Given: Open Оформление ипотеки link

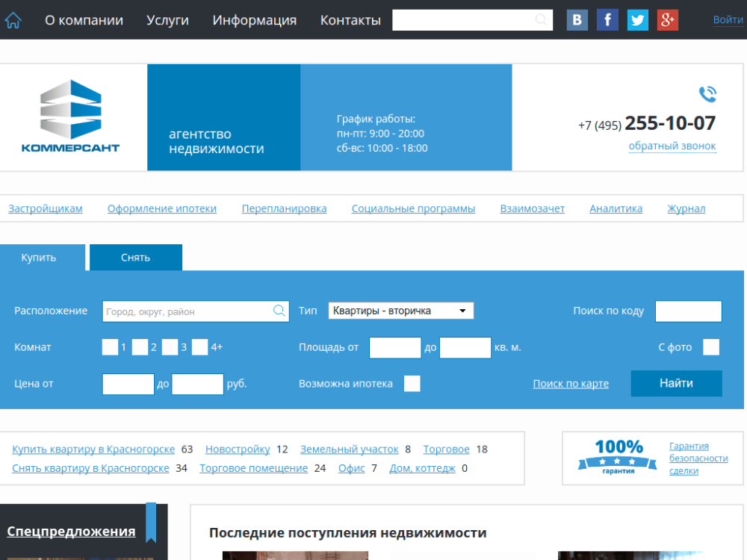Looking at the screenshot, I should point(162,208).
